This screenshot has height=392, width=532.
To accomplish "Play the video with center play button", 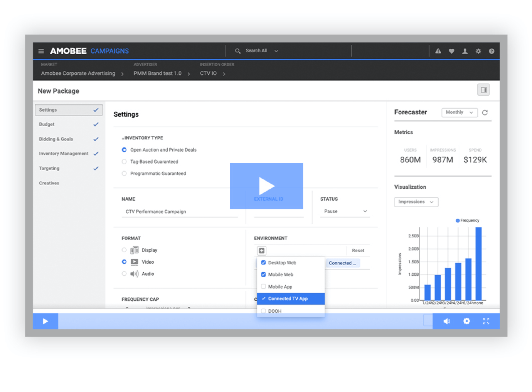I will pos(266,186).
